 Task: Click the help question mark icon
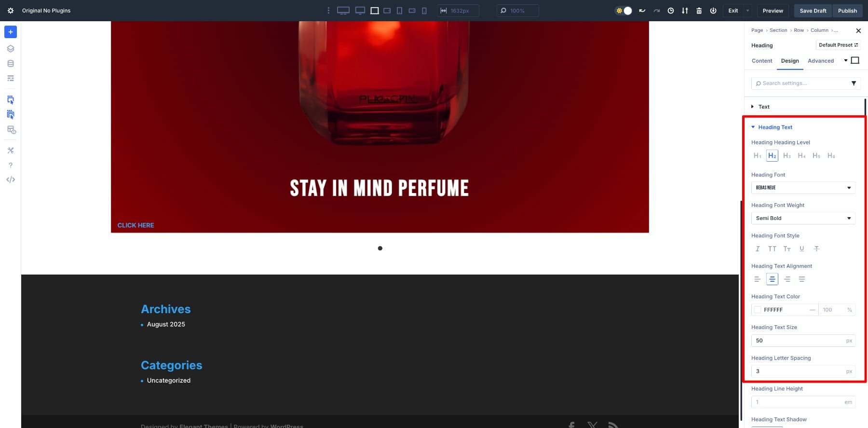[x=11, y=165]
